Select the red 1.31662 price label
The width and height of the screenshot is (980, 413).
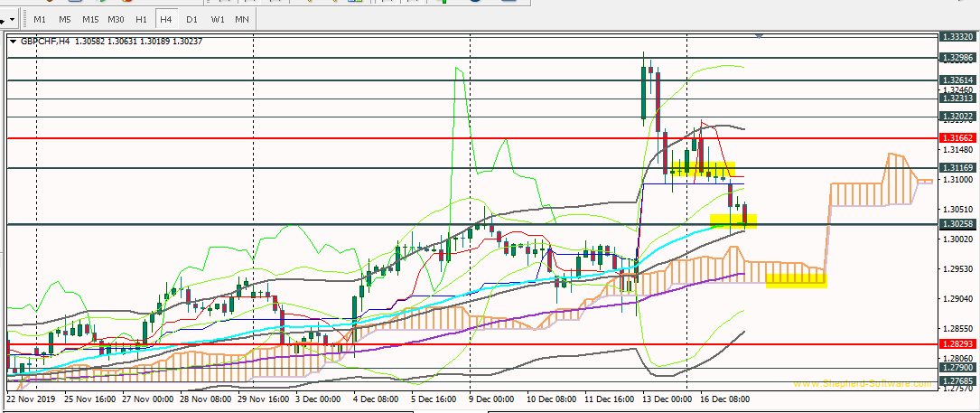point(957,137)
